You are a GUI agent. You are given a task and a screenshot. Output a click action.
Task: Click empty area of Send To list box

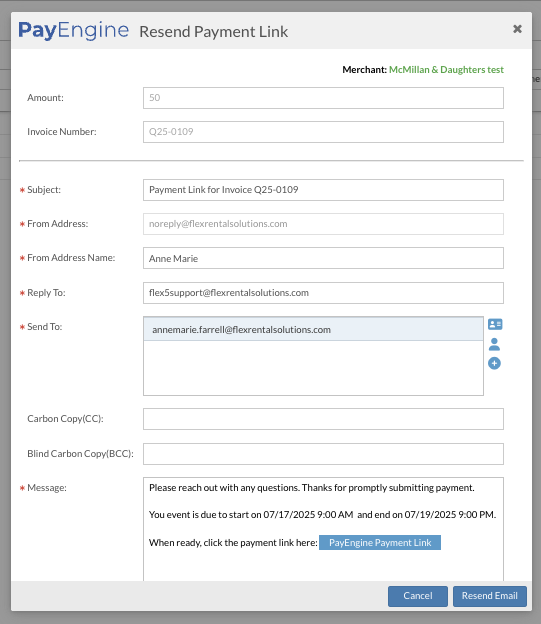click(x=313, y=368)
